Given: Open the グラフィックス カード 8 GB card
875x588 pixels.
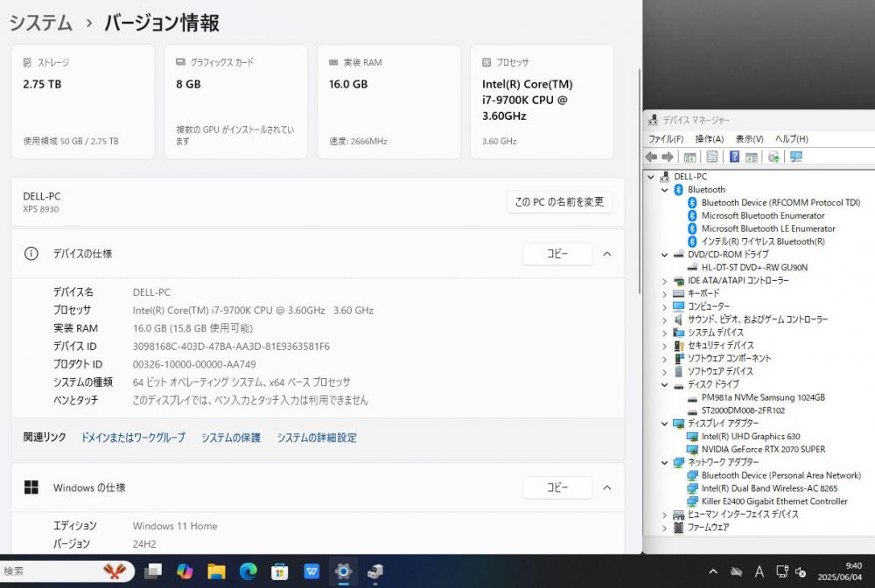Looking at the screenshot, I should click(235, 102).
